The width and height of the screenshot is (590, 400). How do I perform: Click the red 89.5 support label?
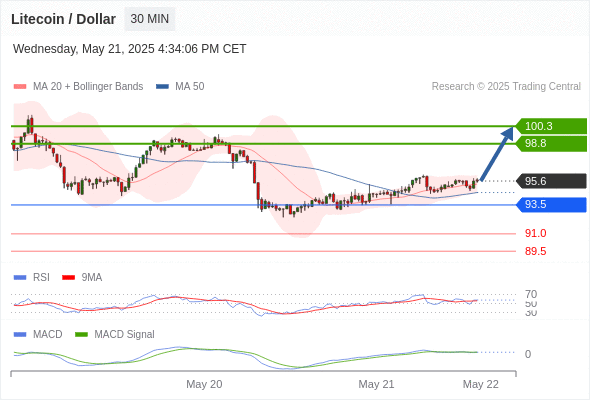pos(535,251)
